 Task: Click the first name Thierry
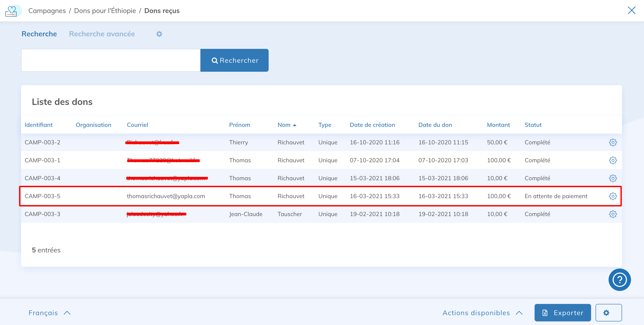coord(239,142)
